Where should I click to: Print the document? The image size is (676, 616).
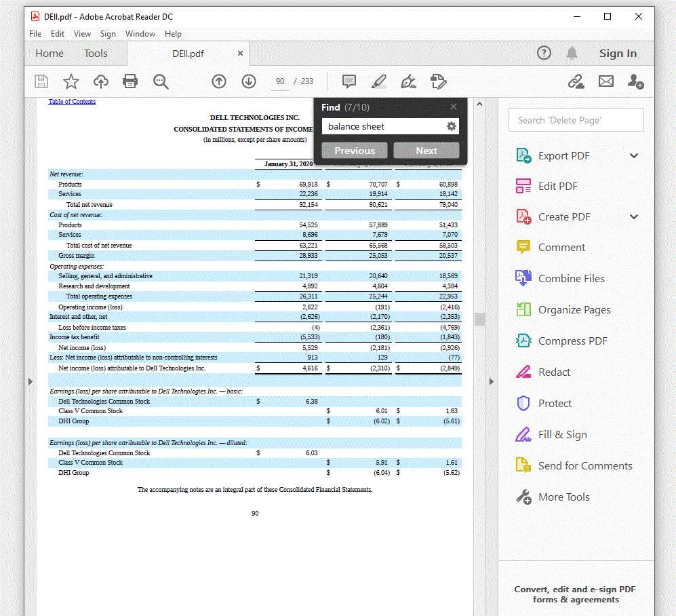click(129, 81)
